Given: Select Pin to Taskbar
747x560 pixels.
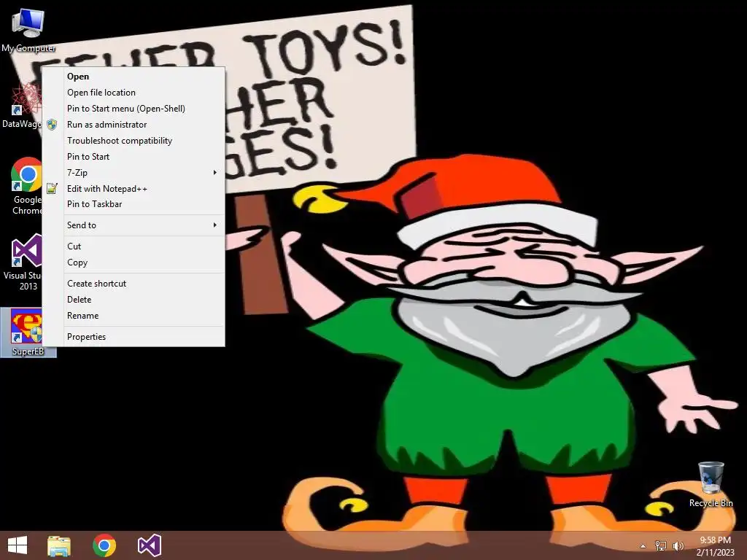Looking at the screenshot, I should [133, 204].
